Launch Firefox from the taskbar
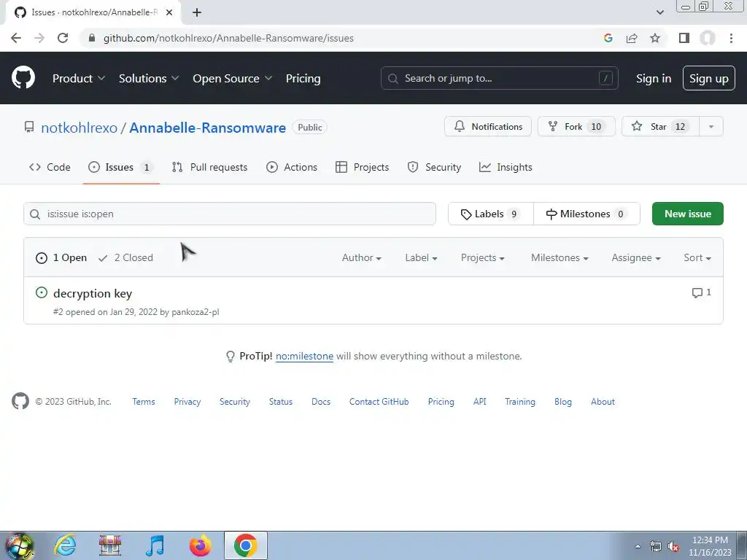 [200, 545]
